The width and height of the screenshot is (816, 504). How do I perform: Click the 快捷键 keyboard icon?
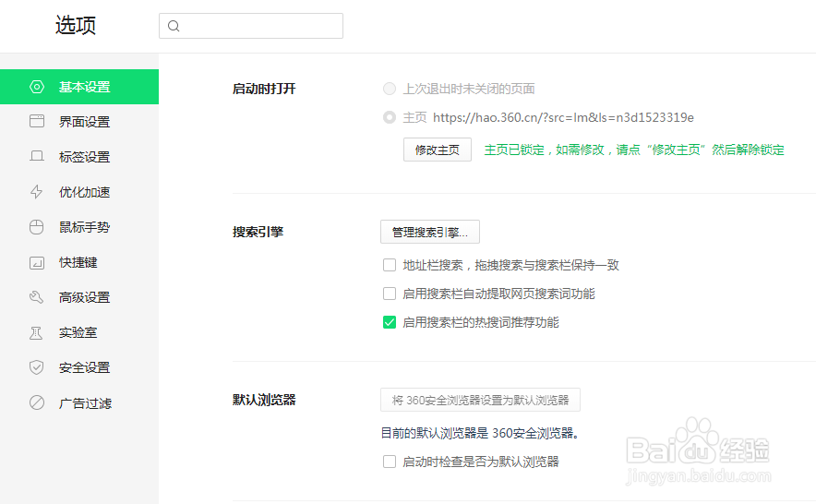[36, 262]
